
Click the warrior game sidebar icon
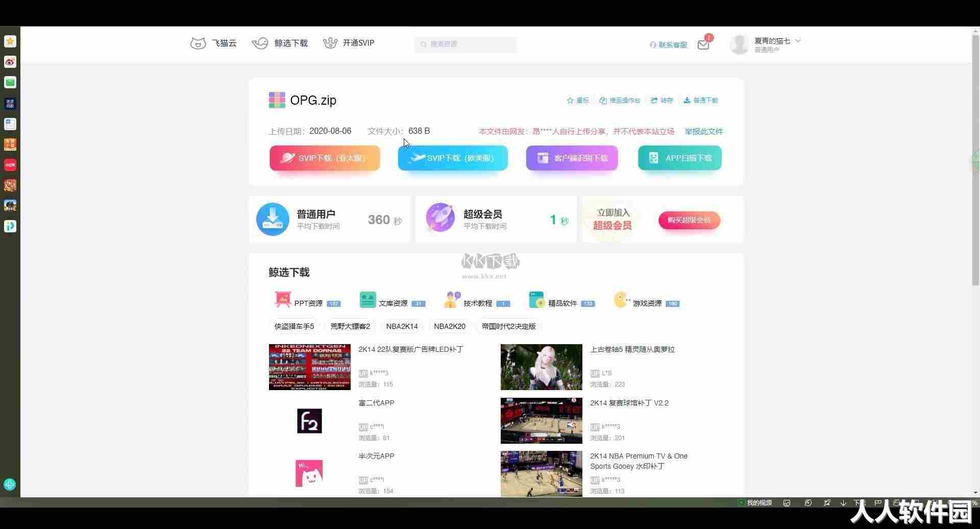tap(10, 185)
